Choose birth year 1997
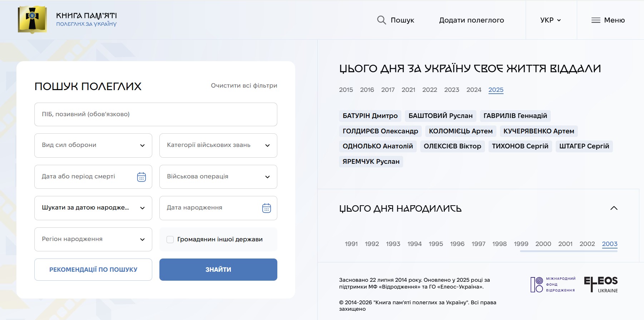Image resolution: width=644 pixels, height=320 pixels. tap(478, 244)
